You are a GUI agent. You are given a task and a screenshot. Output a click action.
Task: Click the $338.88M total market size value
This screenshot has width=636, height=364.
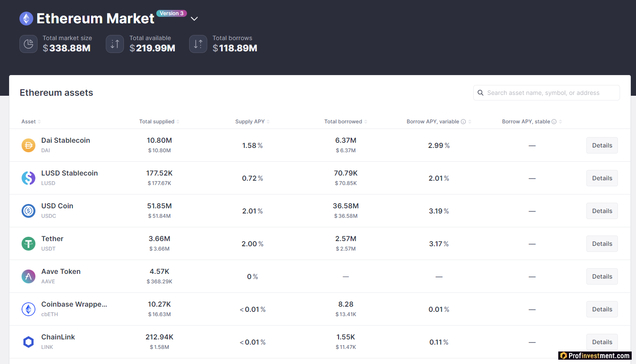(66, 48)
